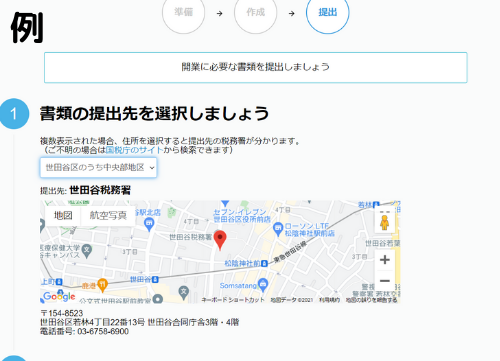This screenshot has height=361, width=500.
Task: Select the 提出 step circle
Action: (327, 13)
